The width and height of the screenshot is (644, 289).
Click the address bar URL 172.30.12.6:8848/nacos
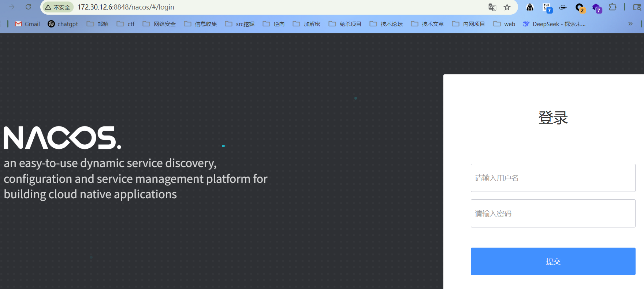tap(126, 7)
